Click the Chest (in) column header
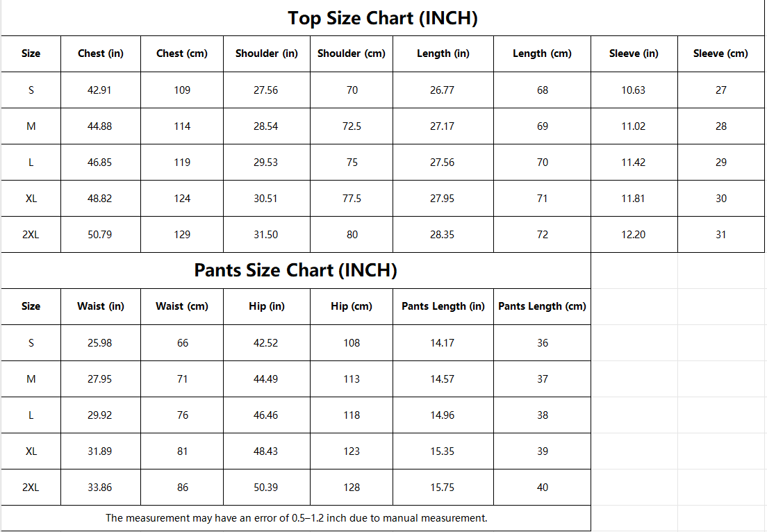The image size is (767, 532). (101, 53)
